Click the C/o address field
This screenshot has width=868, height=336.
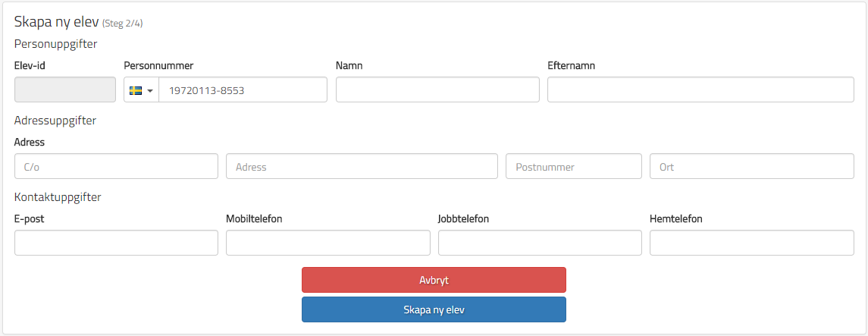[116, 167]
